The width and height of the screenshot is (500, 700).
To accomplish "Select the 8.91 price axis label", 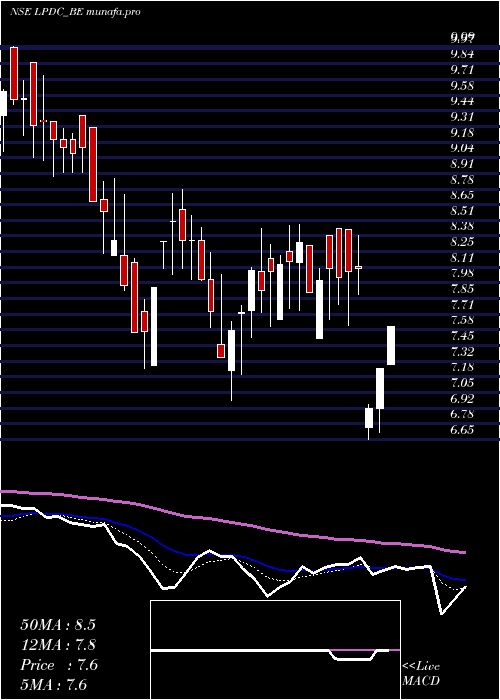I will (462, 163).
